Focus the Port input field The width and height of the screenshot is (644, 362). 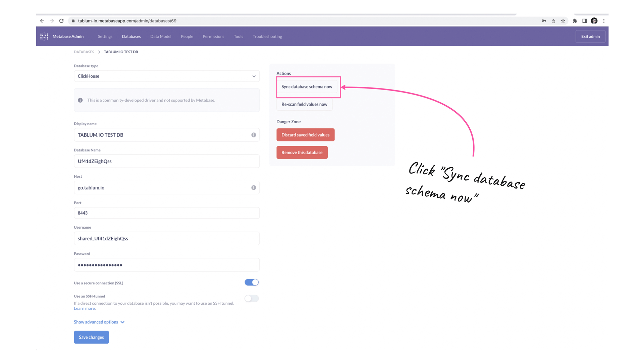click(x=167, y=213)
